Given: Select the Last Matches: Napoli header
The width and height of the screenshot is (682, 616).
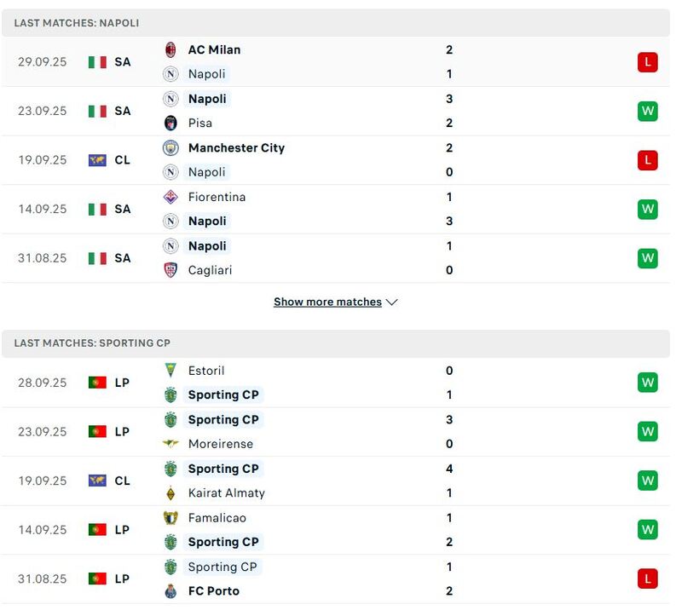Looking at the screenshot, I should (x=77, y=23).
